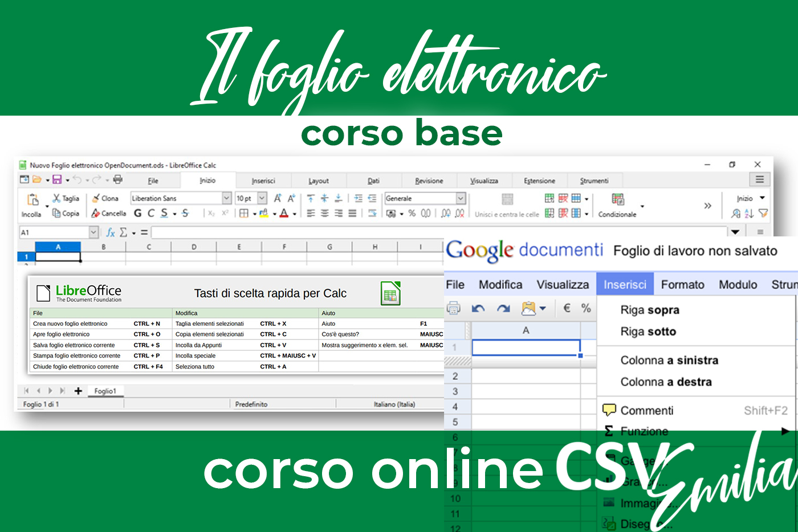Click cell A1 in Google documenti sheet
This screenshot has height=532, width=798.
(526, 347)
